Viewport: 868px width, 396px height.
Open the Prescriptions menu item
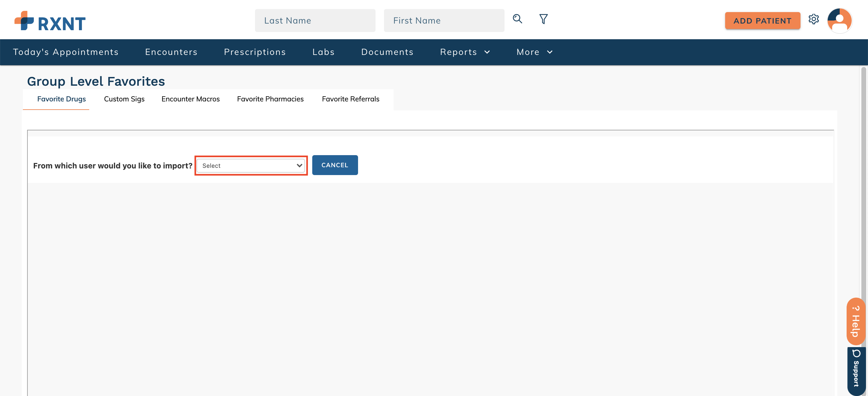click(x=255, y=52)
